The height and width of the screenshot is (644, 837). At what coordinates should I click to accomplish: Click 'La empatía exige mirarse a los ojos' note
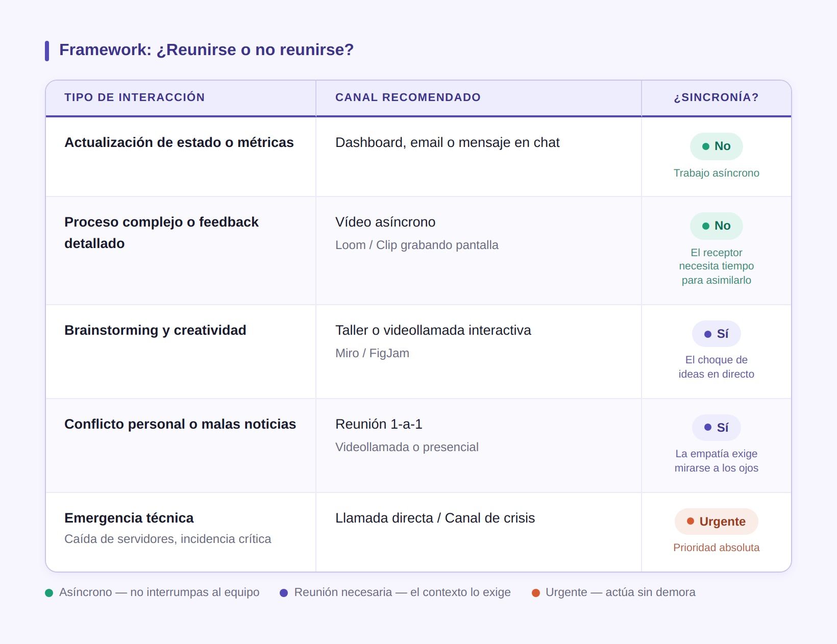(716, 461)
